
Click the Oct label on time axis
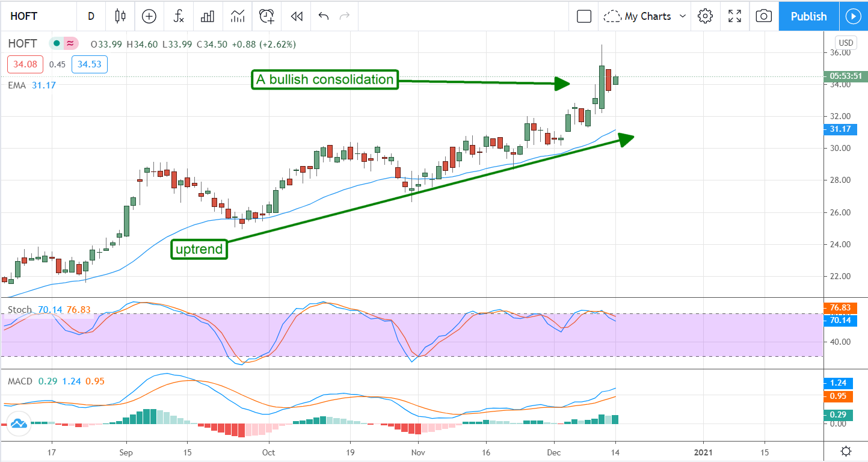coord(269,452)
